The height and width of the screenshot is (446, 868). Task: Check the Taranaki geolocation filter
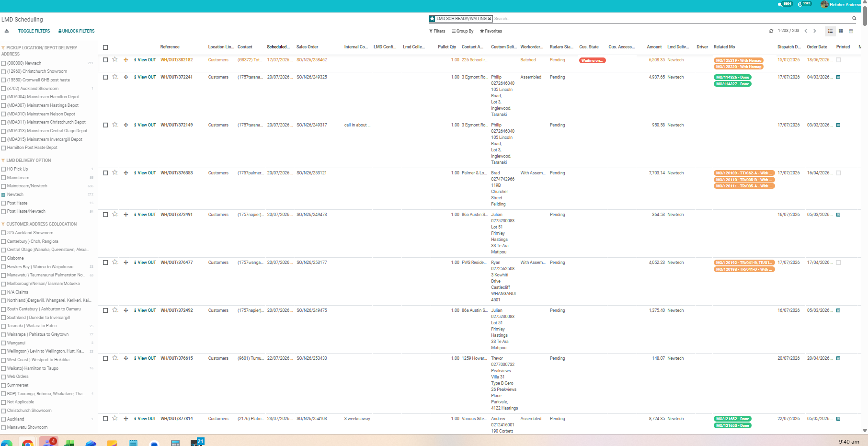coord(3,326)
